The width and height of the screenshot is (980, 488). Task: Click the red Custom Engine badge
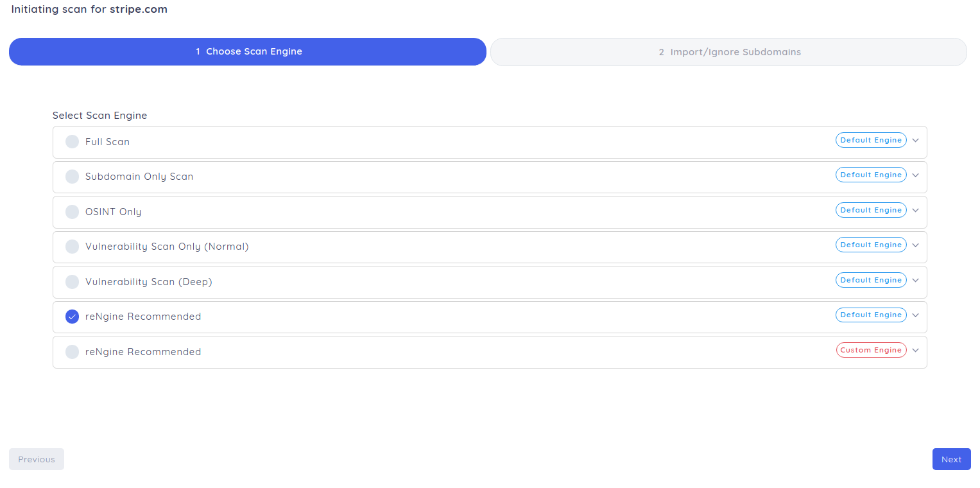[871, 350]
